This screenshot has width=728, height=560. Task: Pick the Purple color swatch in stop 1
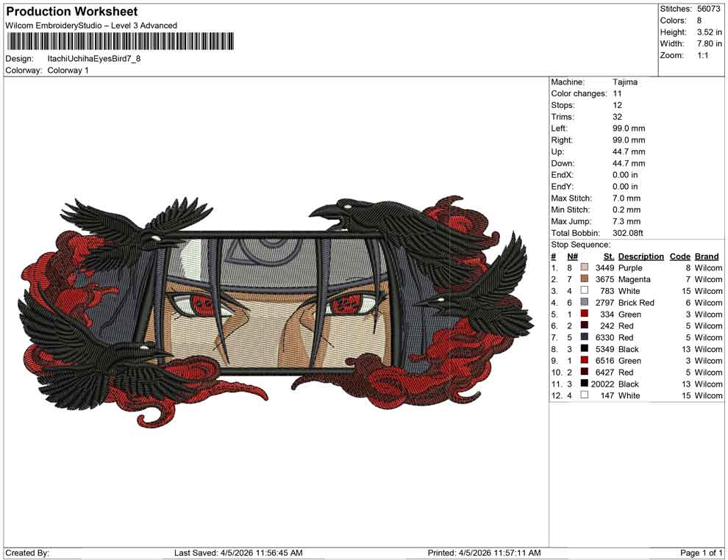[584, 268]
